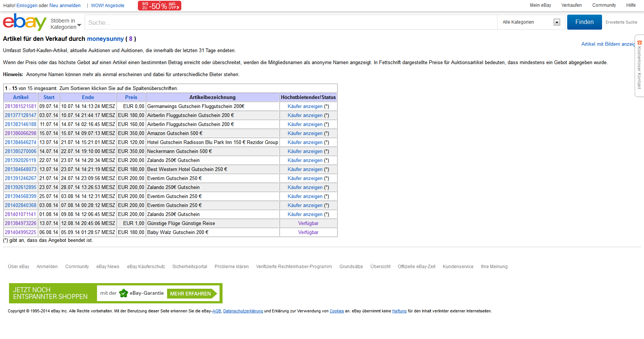Sort table by Artikel column

point(21,97)
